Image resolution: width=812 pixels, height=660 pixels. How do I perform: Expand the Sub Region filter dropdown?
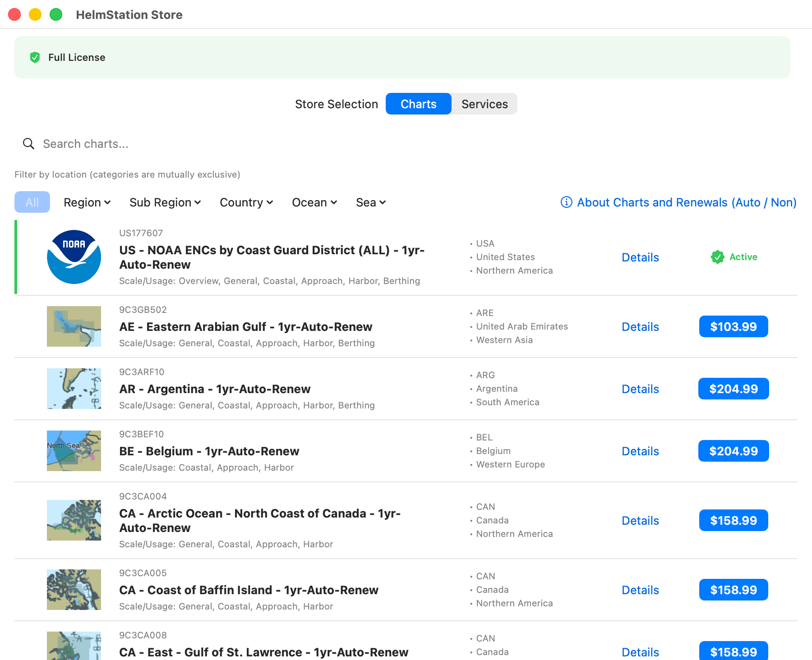(x=165, y=202)
